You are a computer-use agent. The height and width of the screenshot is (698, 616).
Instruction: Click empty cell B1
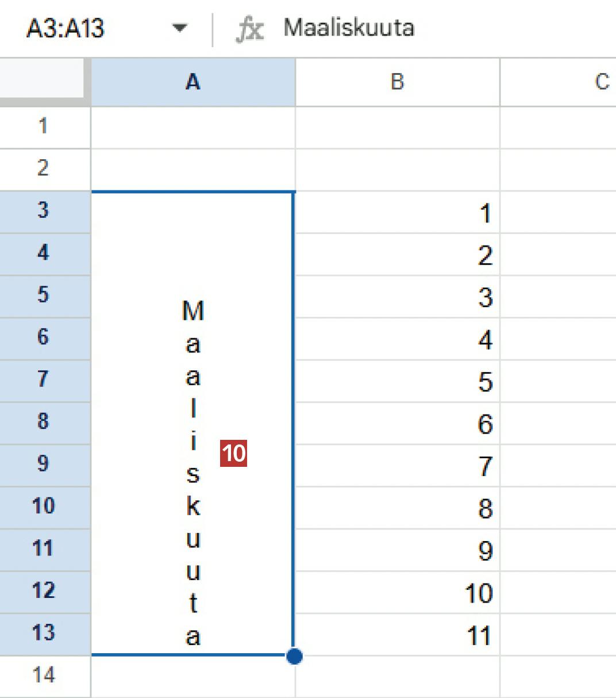[x=397, y=126]
